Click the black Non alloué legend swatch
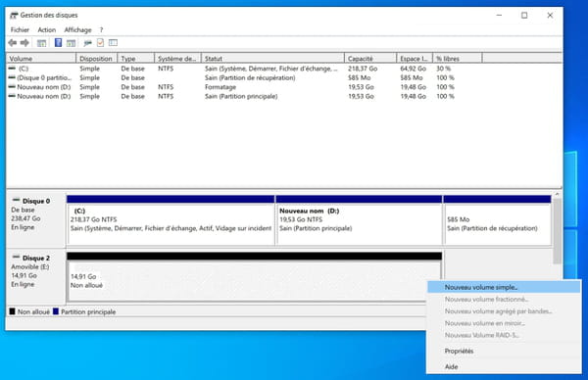This screenshot has width=588, height=380. click(13, 311)
